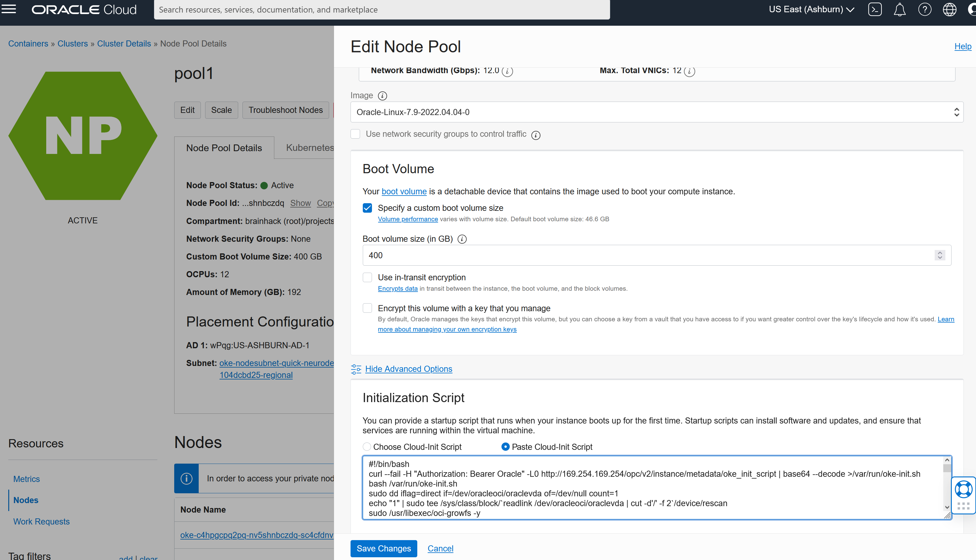Screen dimensions: 976x560
Task: Show info for Boot volume size
Action: (x=462, y=239)
